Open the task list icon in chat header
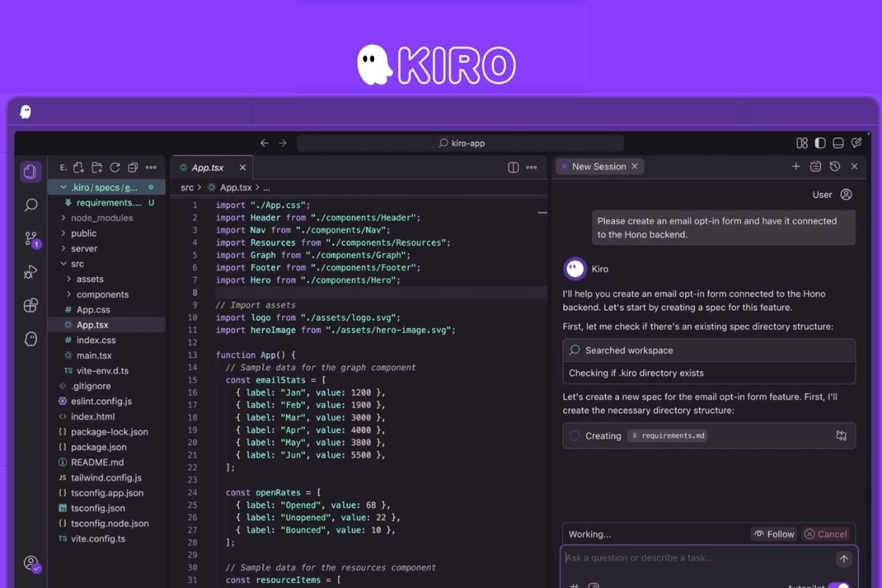The image size is (882, 588). tap(815, 167)
